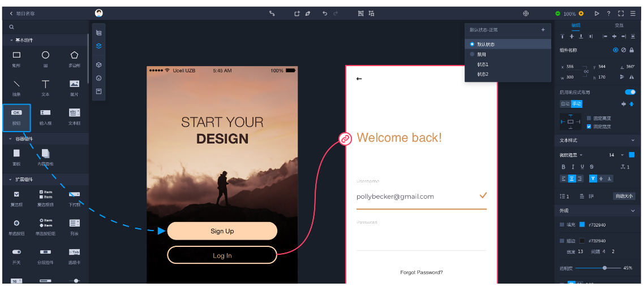
Task: Add a new state with plus button
Action: [543, 29]
